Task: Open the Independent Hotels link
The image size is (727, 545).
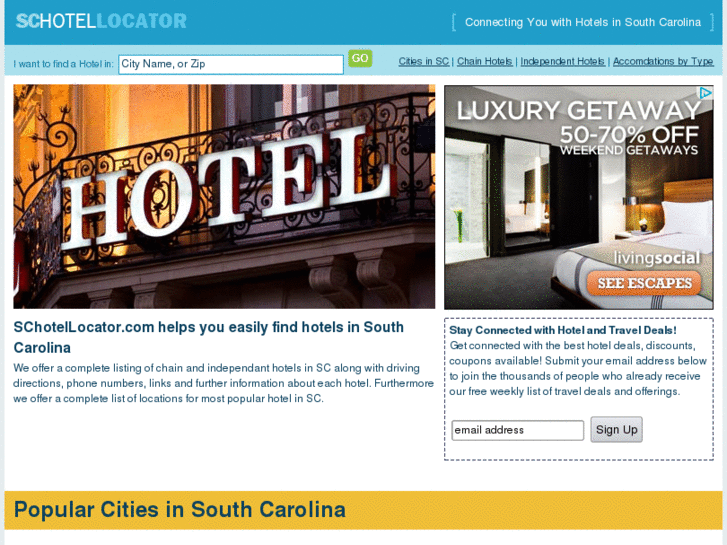Action: pyautogui.click(x=562, y=61)
